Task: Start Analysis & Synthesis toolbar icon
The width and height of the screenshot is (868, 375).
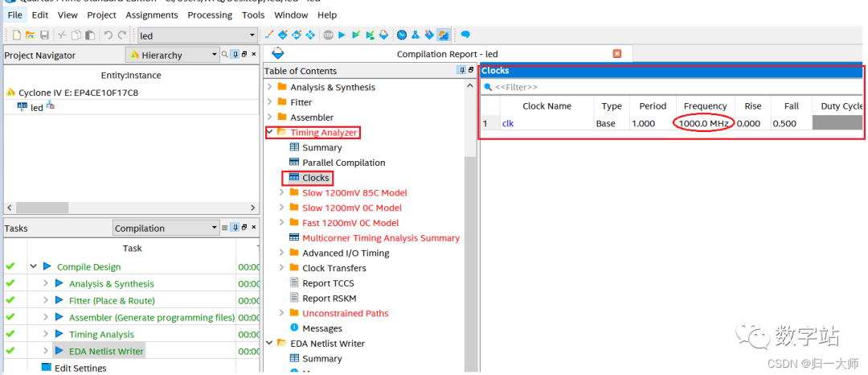Action: pyautogui.click(x=356, y=35)
